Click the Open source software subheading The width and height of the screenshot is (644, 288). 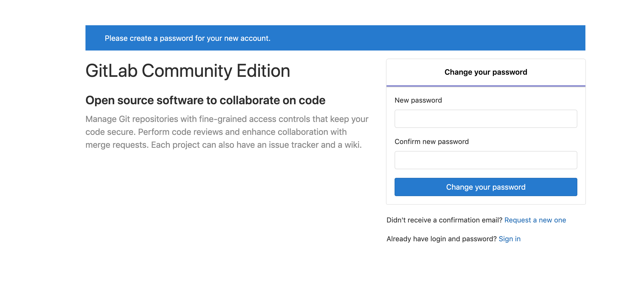205,100
